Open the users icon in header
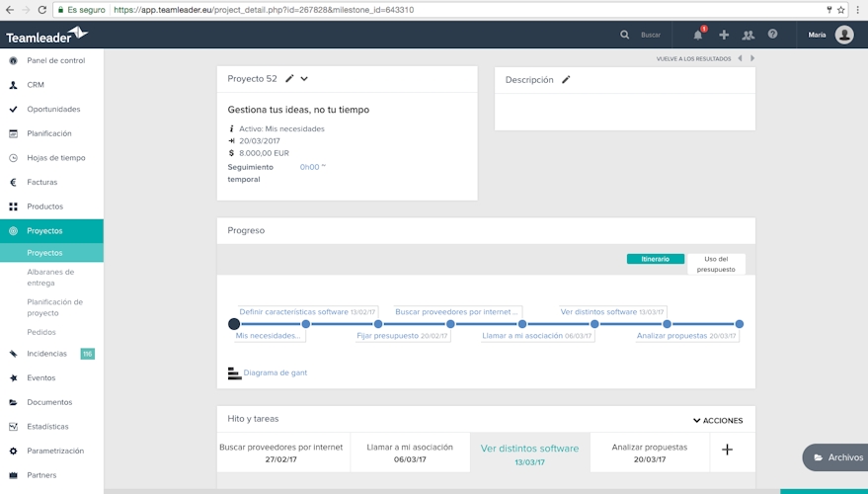The height and width of the screenshot is (494, 868). [748, 35]
